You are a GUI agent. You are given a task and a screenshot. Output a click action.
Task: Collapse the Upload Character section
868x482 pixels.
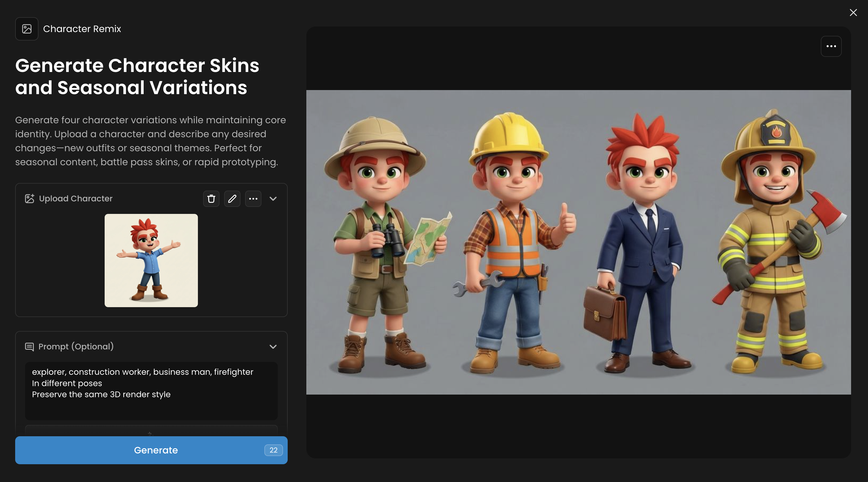pyautogui.click(x=273, y=199)
